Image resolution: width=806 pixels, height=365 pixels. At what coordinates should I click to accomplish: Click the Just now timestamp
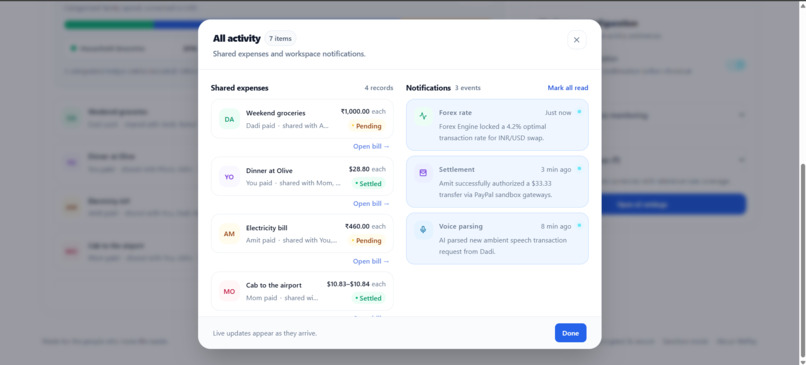tap(558, 113)
